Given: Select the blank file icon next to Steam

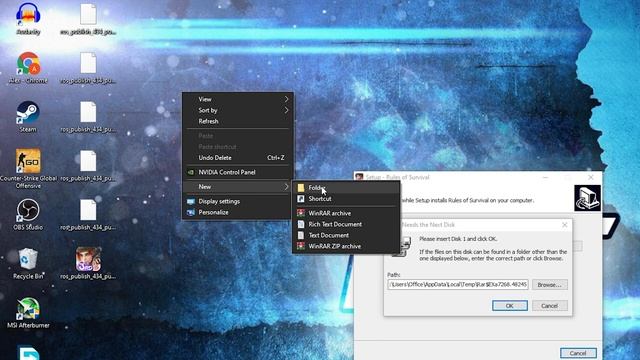Looking at the screenshot, I should click(88, 112).
